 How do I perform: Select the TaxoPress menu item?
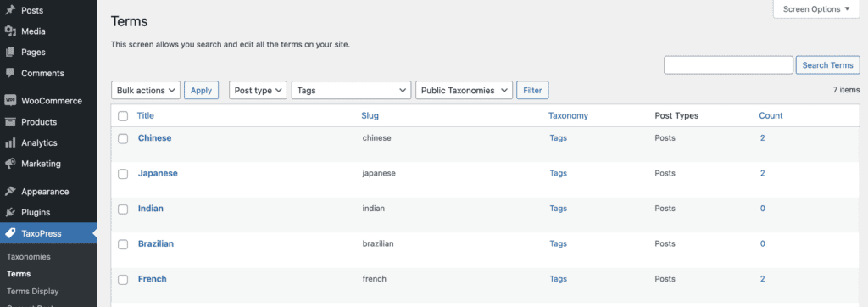coord(48,233)
